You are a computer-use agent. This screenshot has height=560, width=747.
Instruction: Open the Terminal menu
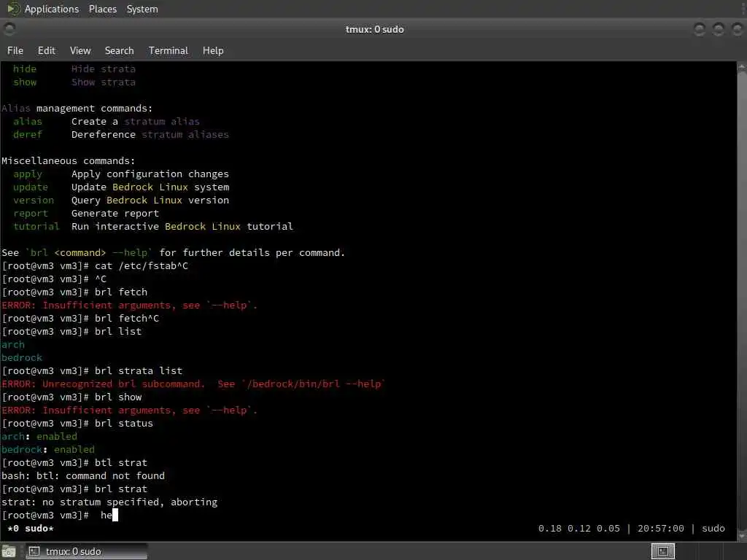click(169, 50)
